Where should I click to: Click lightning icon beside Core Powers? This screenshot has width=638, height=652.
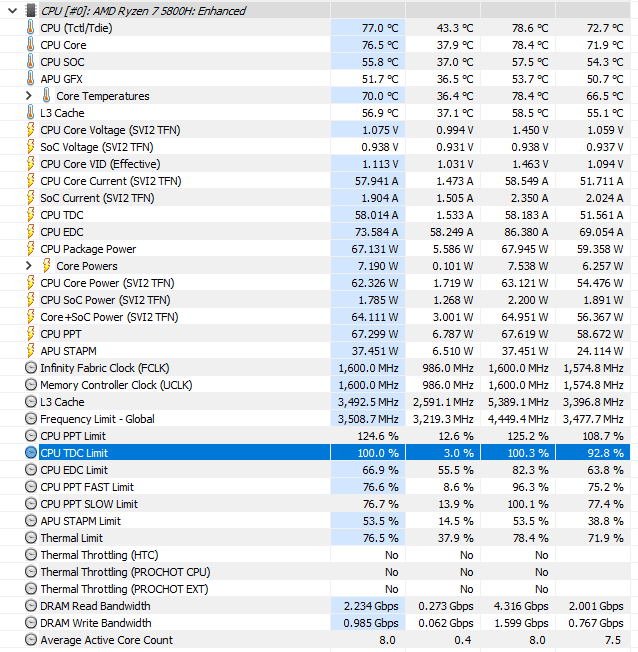tap(47, 266)
